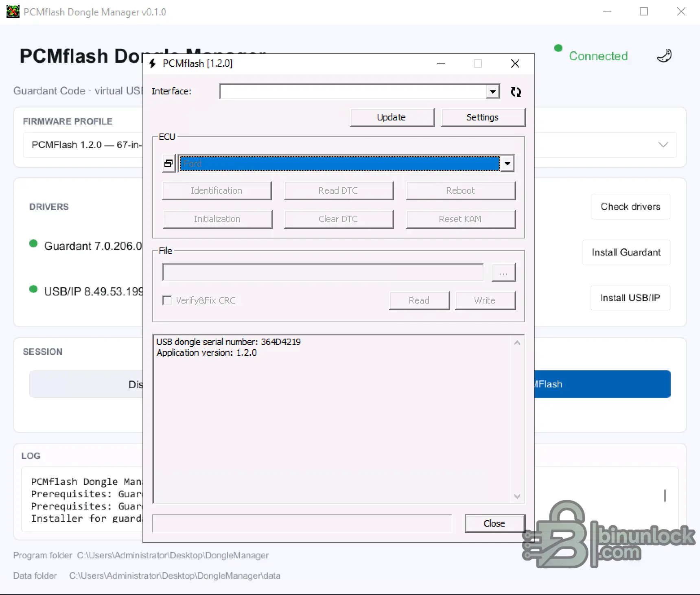700x595 pixels.
Task: Toggle the dark mode moon icon
Action: [664, 56]
